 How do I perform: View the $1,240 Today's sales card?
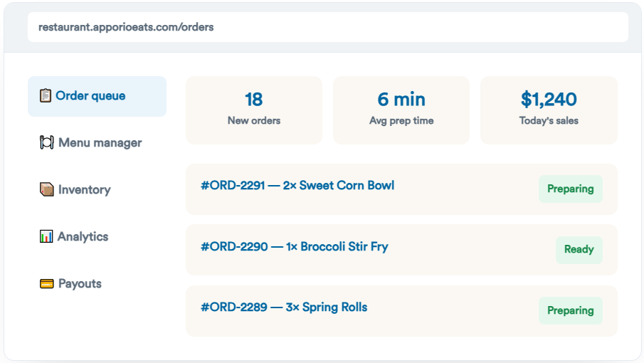click(549, 110)
